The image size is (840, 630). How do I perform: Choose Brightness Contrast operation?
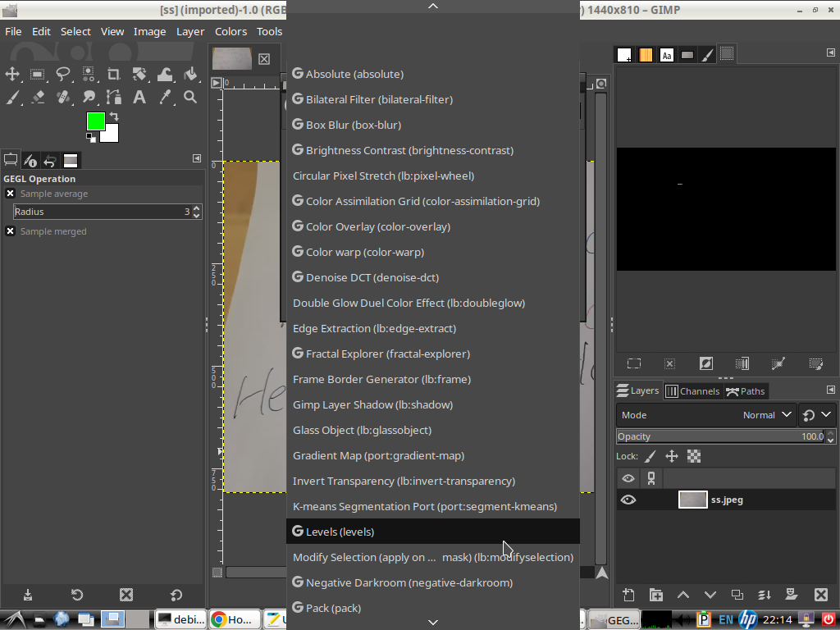tap(433, 150)
